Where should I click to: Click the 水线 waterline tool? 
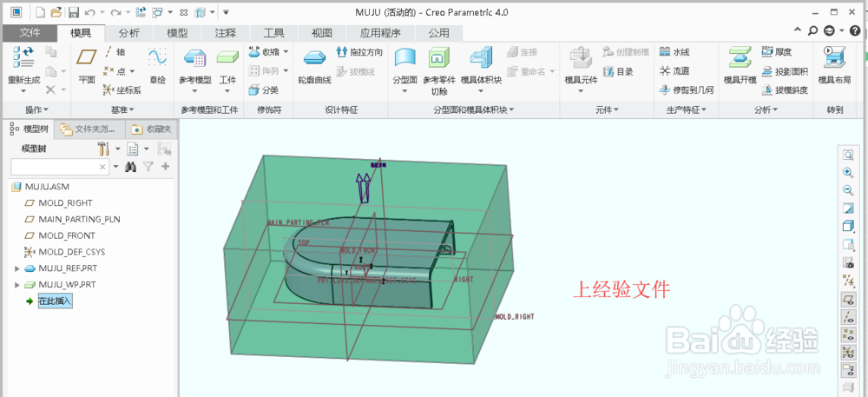pyautogui.click(x=674, y=52)
